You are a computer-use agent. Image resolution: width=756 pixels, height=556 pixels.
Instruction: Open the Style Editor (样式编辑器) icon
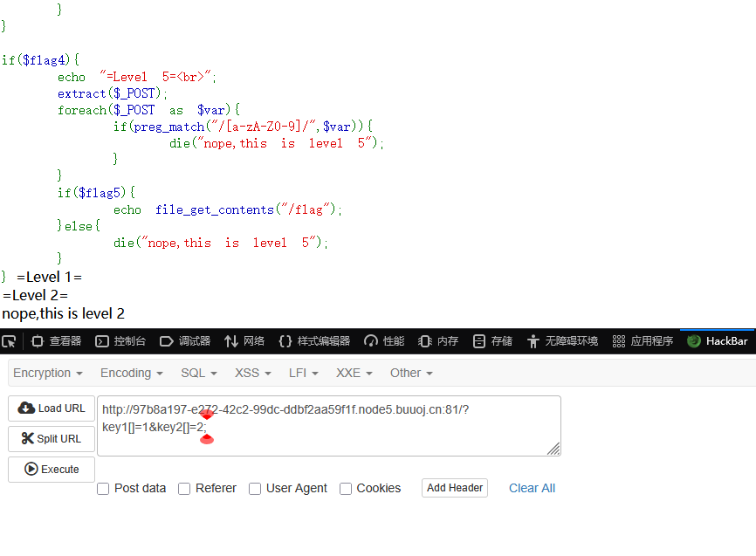(285, 341)
